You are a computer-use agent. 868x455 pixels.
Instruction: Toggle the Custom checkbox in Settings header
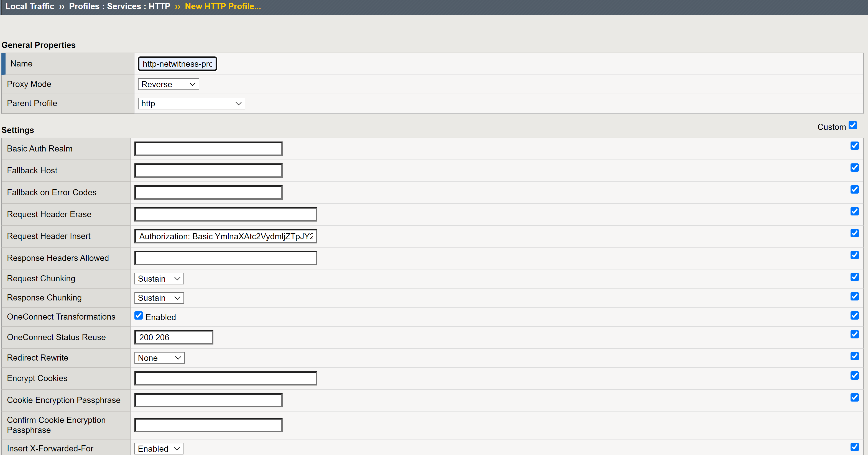click(852, 126)
